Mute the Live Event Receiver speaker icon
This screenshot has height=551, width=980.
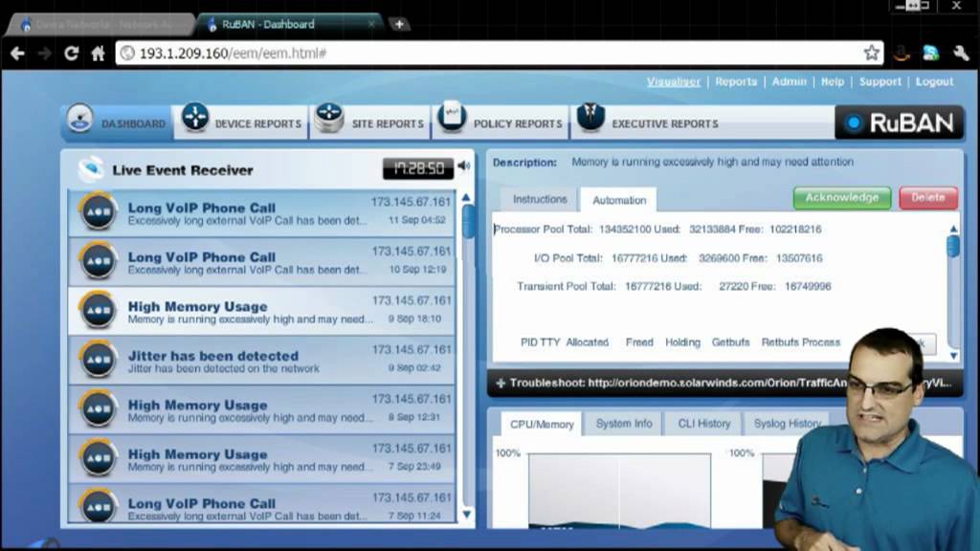point(464,166)
